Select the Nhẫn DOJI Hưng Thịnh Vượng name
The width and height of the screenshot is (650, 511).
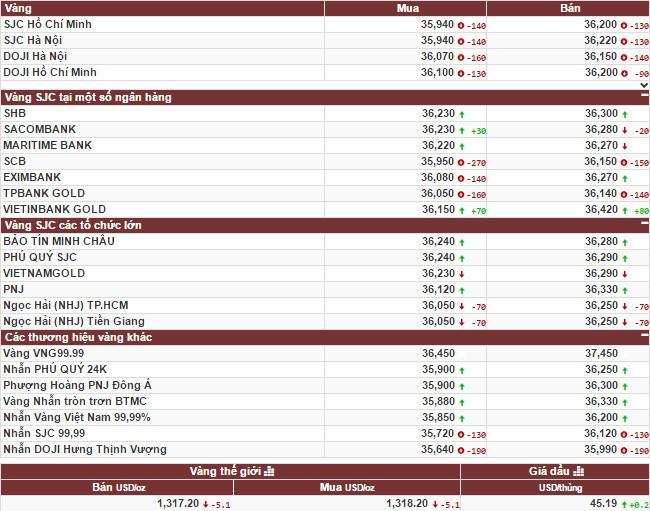coord(84,449)
